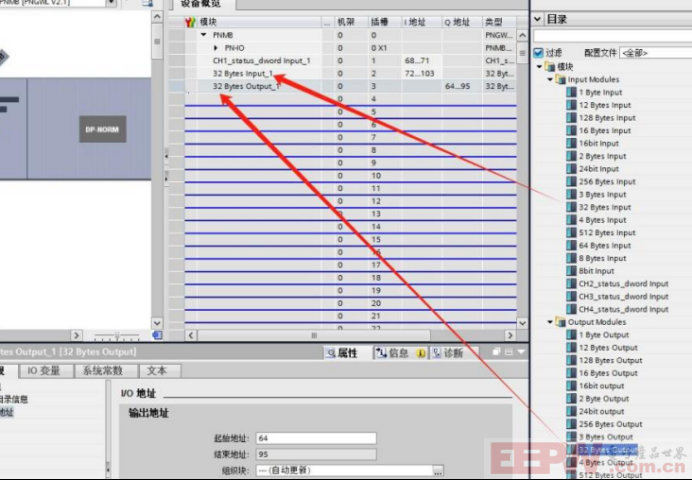The height and width of the screenshot is (480, 692).
Task: Click the 1 Byte Input module icon
Action: (571, 92)
